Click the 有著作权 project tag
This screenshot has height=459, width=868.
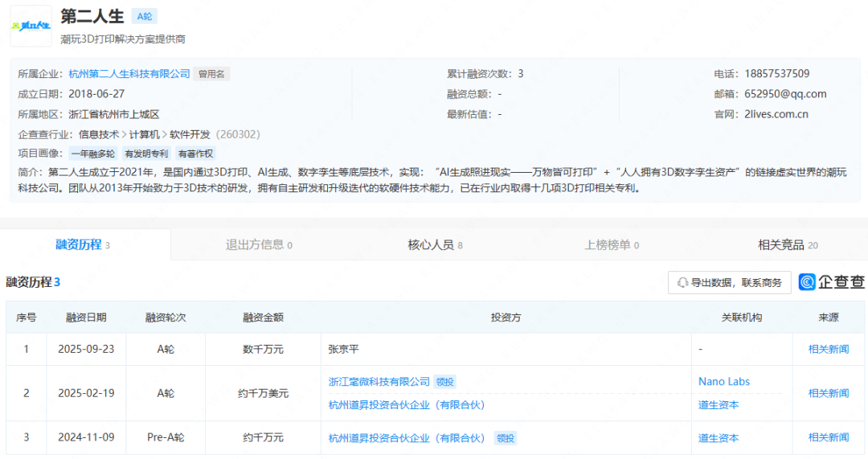(x=196, y=154)
